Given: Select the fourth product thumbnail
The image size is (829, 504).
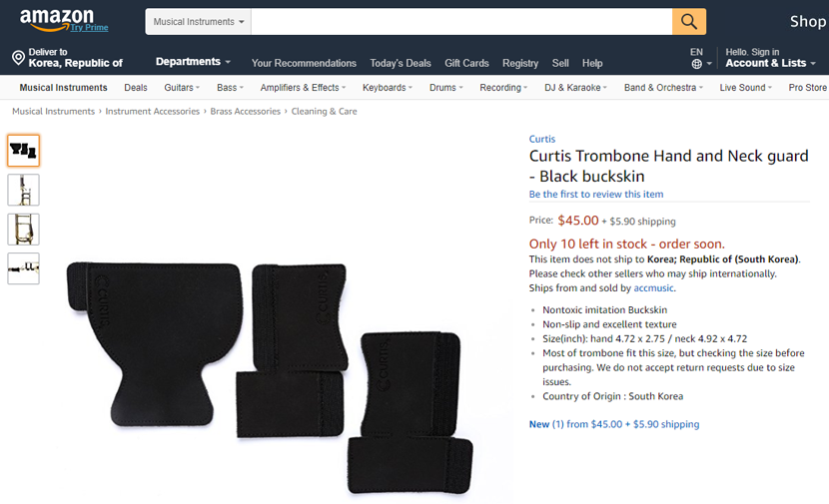Looking at the screenshot, I should click(23, 268).
